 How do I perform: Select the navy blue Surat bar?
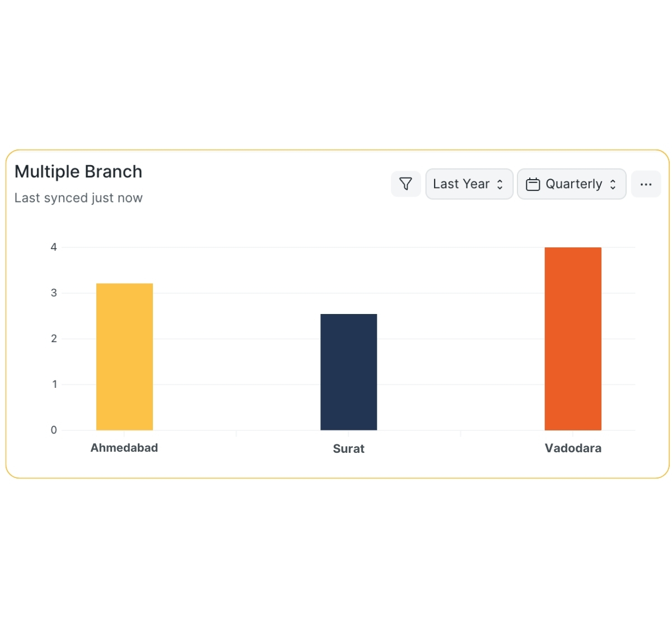pyautogui.click(x=348, y=372)
